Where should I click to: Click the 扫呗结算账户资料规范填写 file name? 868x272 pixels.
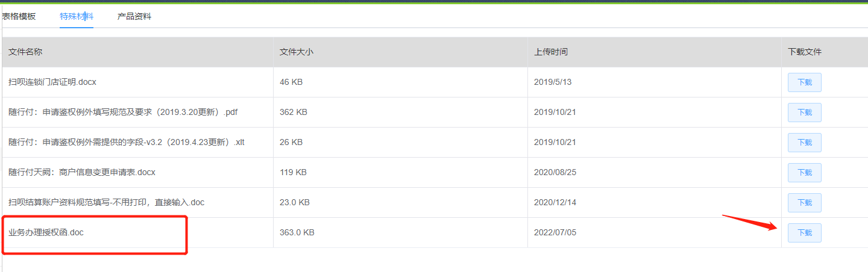click(106, 202)
